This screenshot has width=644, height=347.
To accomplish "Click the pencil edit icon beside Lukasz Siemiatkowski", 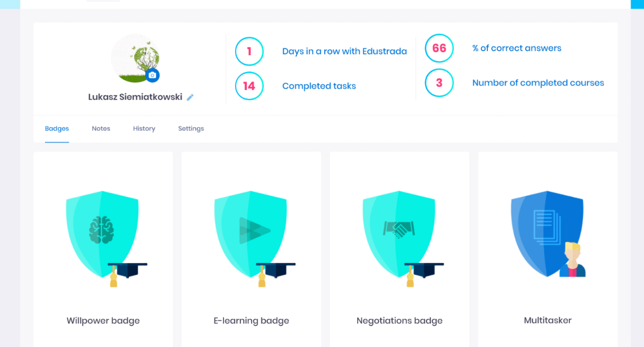I will (190, 97).
